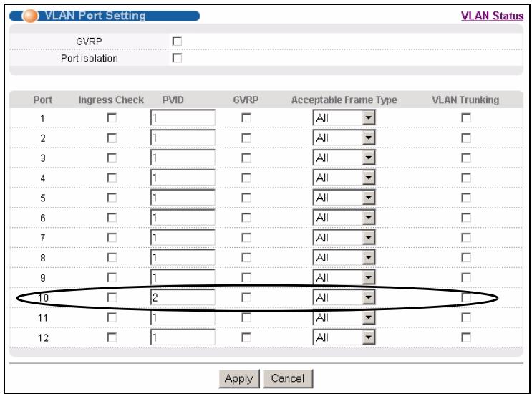Enable Ingress Check for port 8
Viewport: 532px width, 394px height.
click(x=112, y=258)
